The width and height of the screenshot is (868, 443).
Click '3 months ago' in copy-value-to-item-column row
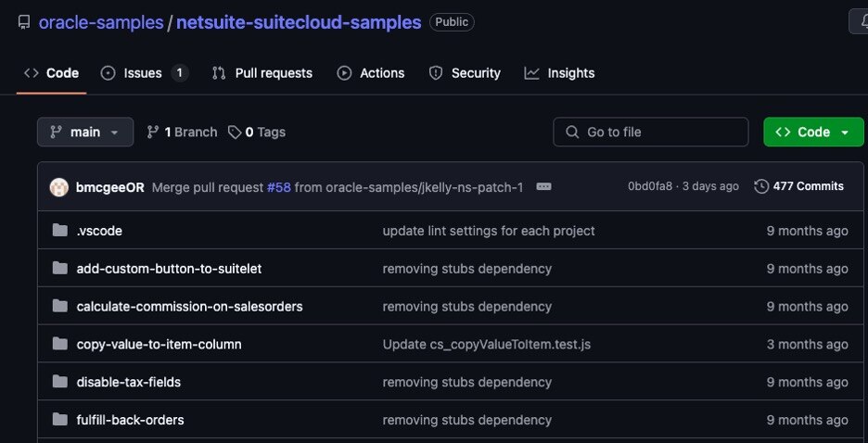tap(807, 345)
